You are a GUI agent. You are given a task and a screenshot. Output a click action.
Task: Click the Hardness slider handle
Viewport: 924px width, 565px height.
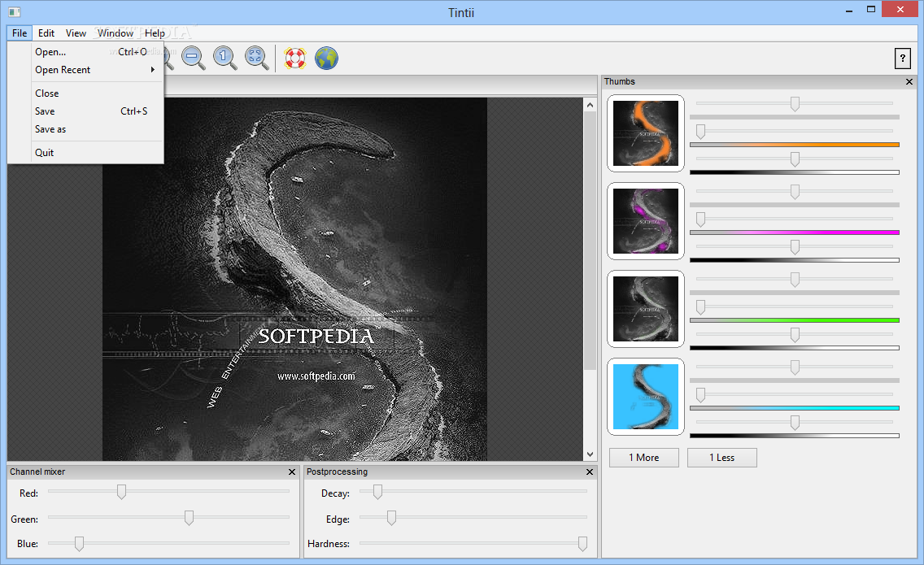tap(582, 544)
